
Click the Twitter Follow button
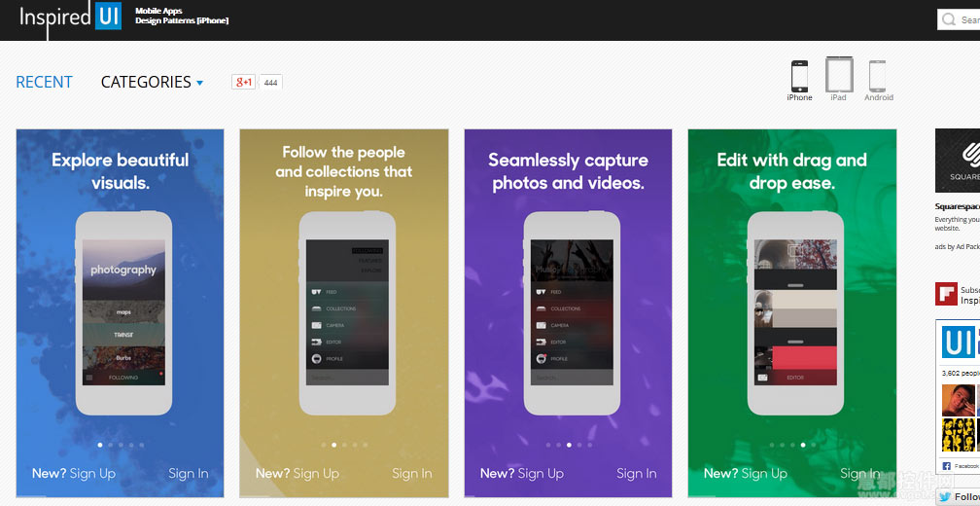point(959,496)
